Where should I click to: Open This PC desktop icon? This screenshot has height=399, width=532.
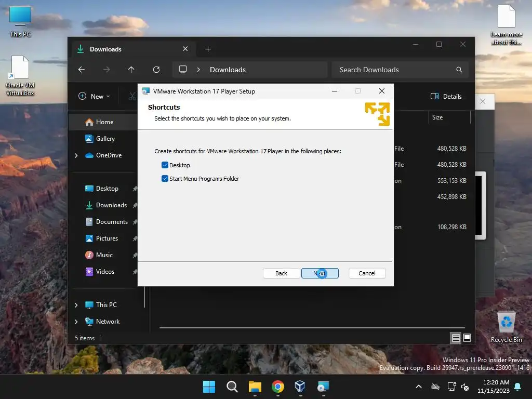pyautogui.click(x=20, y=22)
